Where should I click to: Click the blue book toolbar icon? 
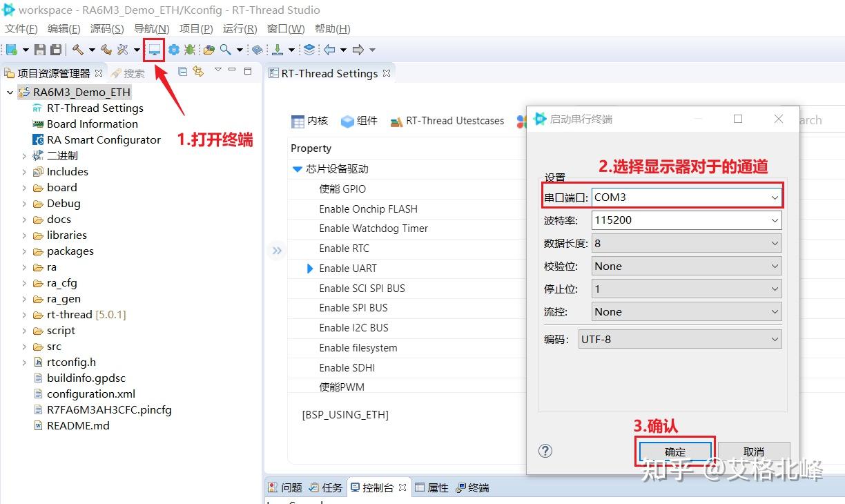(x=257, y=50)
